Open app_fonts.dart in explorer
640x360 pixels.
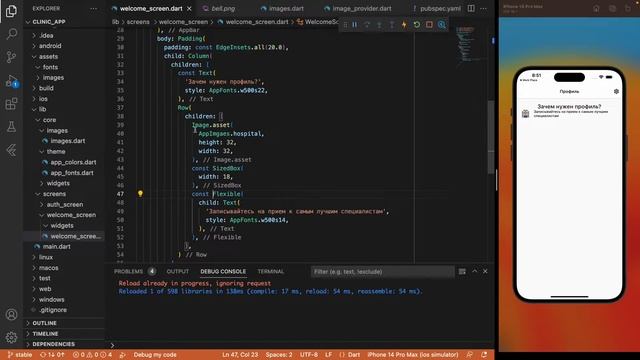[x=72, y=173]
